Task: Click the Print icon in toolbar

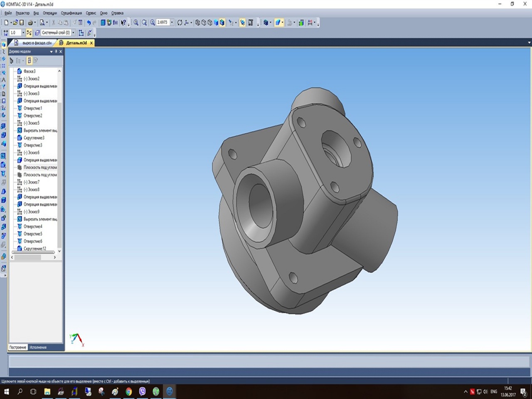Action: (30, 23)
